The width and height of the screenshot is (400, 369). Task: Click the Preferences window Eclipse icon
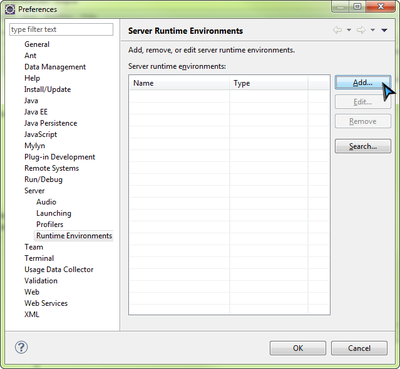click(10, 9)
